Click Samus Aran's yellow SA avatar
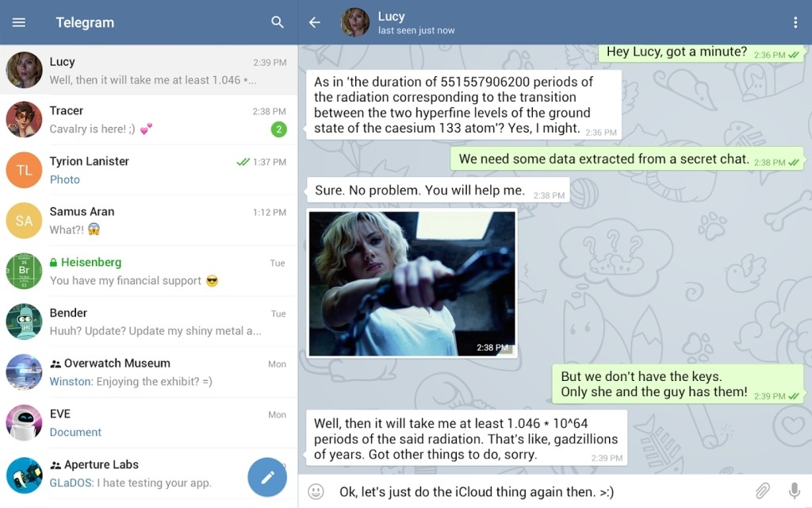 pyautogui.click(x=24, y=221)
